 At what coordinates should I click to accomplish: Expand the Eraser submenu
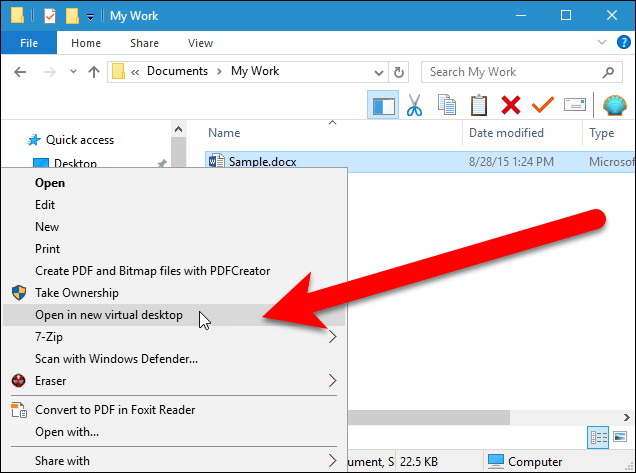pos(174,381)
